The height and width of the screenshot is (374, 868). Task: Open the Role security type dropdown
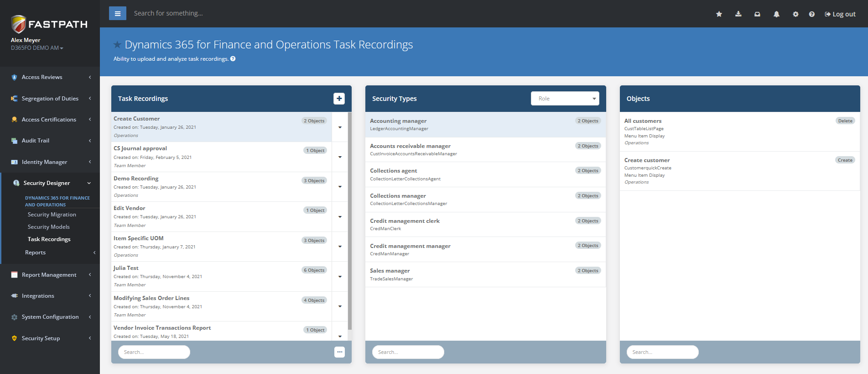565,99
